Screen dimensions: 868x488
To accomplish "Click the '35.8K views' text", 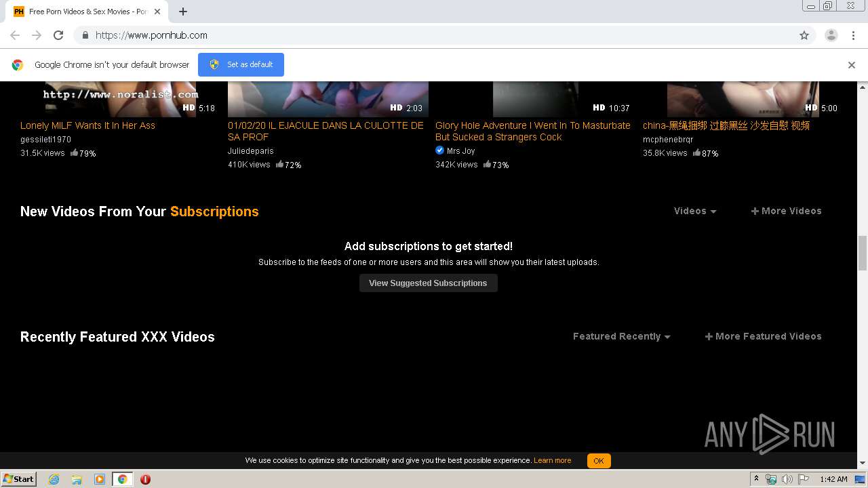I will pos(665,153).
